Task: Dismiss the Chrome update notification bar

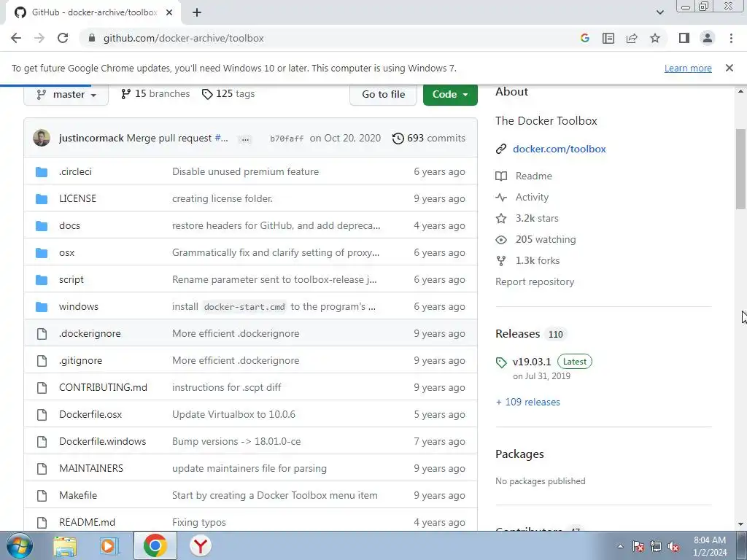Action: (x=729, y=68)
